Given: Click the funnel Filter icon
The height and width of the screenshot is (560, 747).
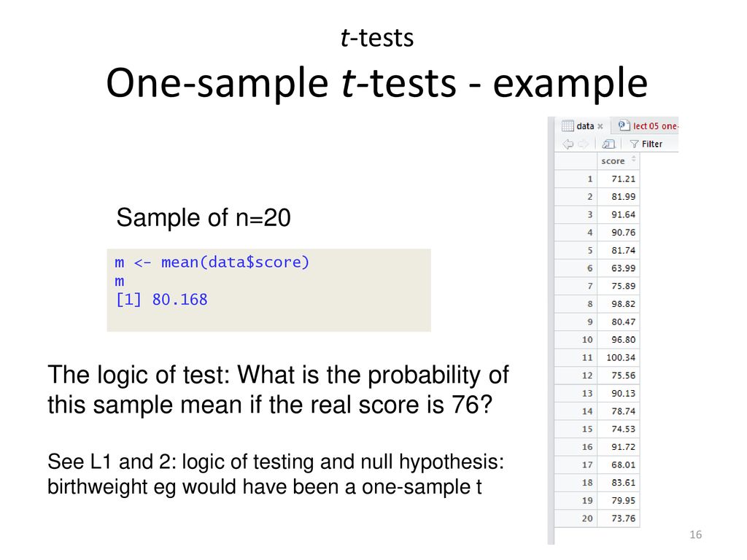Looking at the screenshot, I should click(634, 144).
